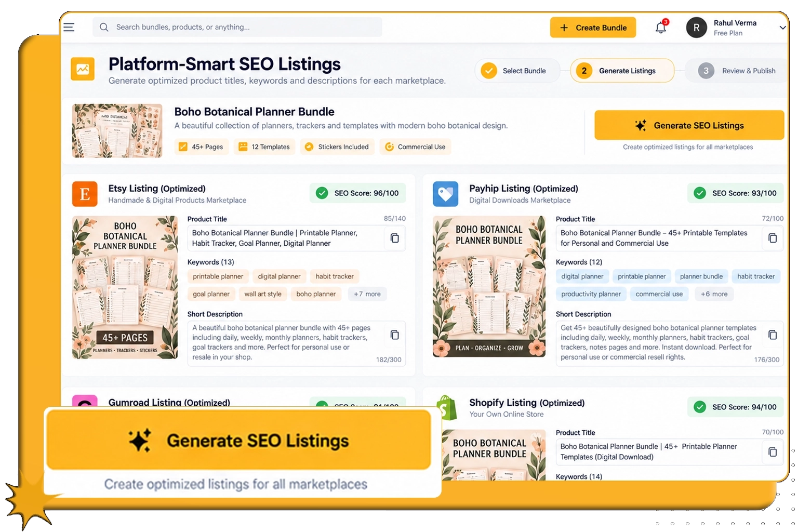This screenshot has width=798, height=532.
Task: Expand the +7 more Etsy keywords
Action: 367,294
